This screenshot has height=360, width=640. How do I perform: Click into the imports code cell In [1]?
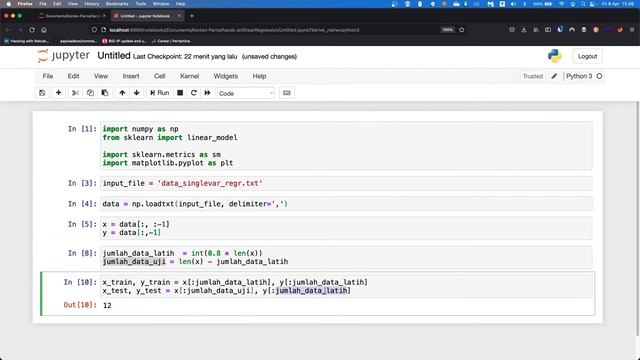(346, 146)
